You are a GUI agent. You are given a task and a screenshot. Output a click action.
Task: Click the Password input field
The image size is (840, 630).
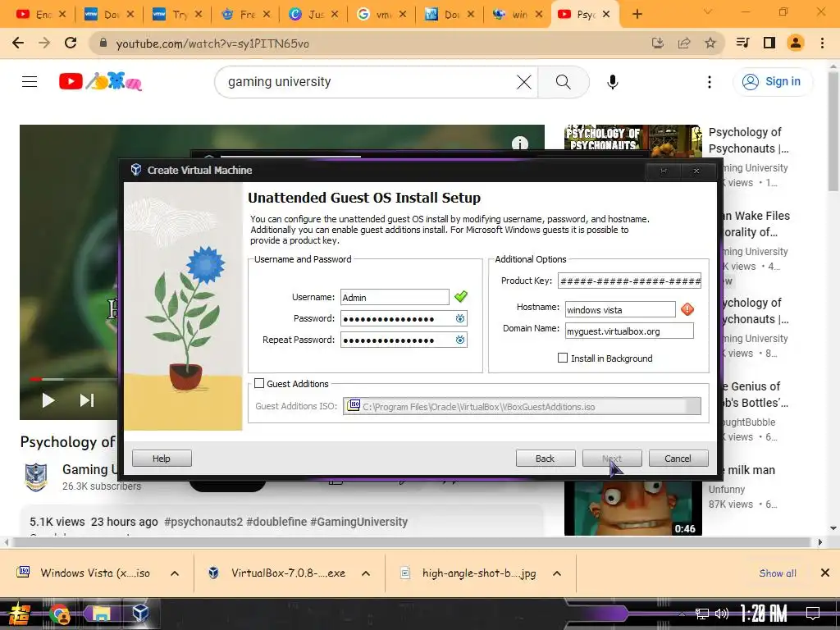(x=404, y=319)
